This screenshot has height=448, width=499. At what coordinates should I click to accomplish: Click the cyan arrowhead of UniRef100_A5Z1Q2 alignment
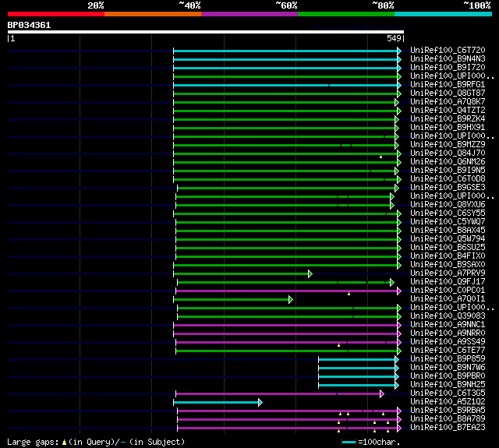point(260,403)
